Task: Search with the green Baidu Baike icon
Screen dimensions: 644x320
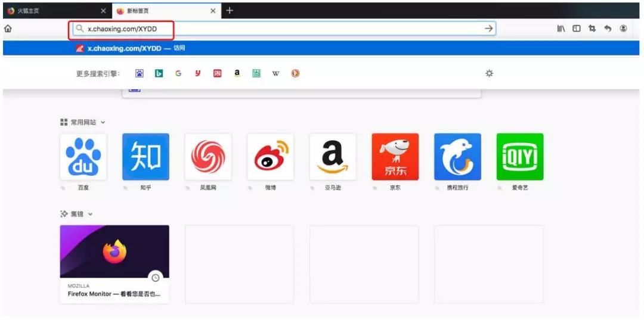Action: (x=256, y=73)
